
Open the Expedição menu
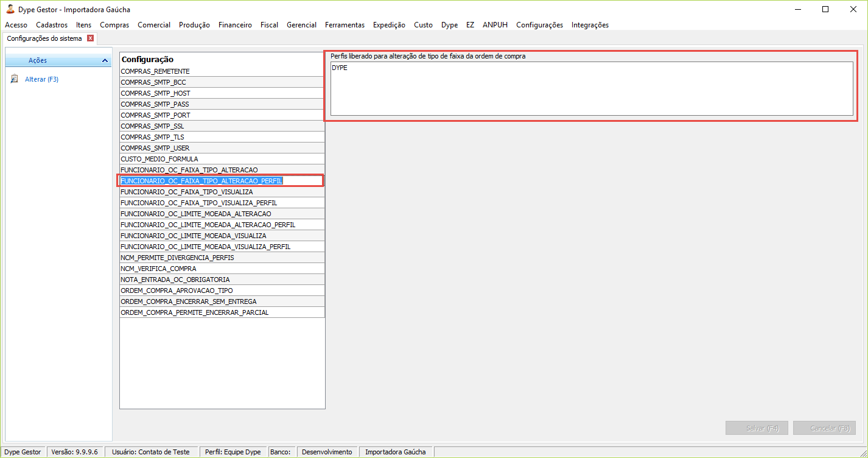click(389, 25)
